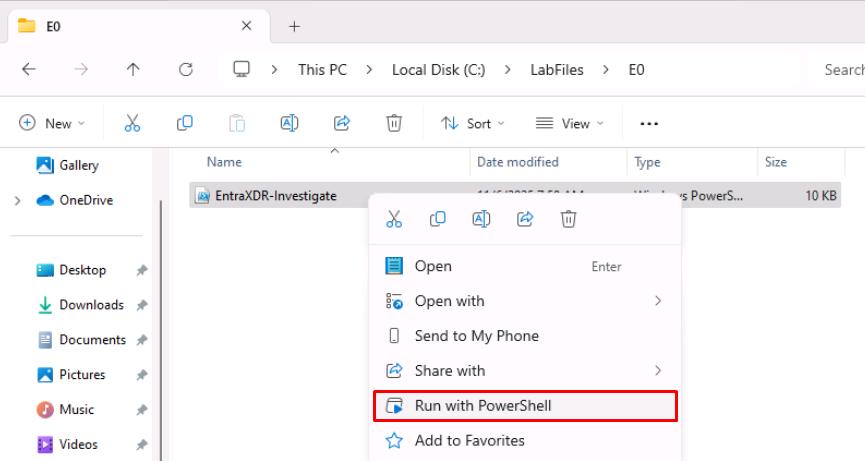The height and width of the screenshot is (461, 865).
Task: Click LabFiles in the address breadcrumb
Action: click(x=557, y=70)
